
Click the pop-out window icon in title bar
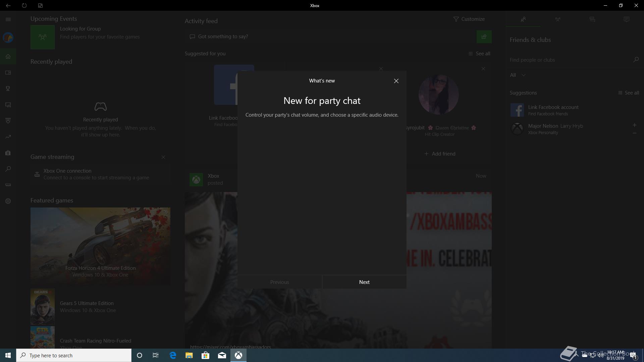click(x=40, y=5)
